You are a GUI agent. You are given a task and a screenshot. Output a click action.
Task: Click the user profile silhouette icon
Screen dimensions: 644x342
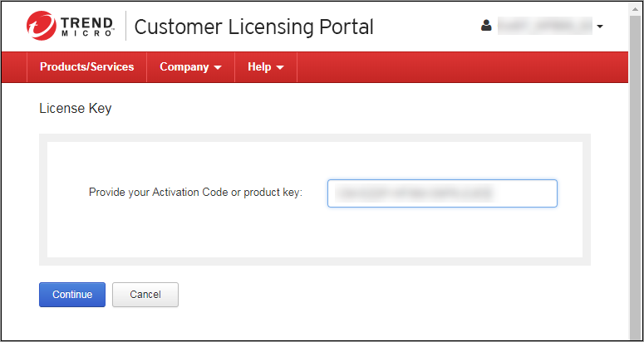click(487, 26)
